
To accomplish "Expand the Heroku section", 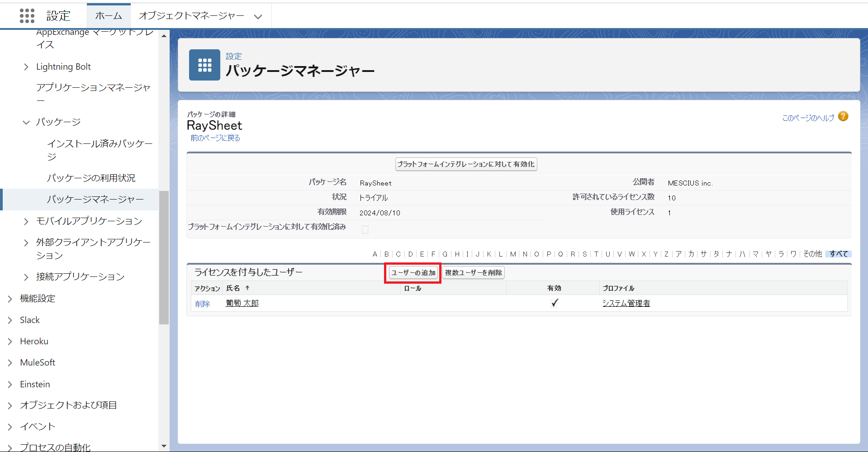I will coord(10,342).
